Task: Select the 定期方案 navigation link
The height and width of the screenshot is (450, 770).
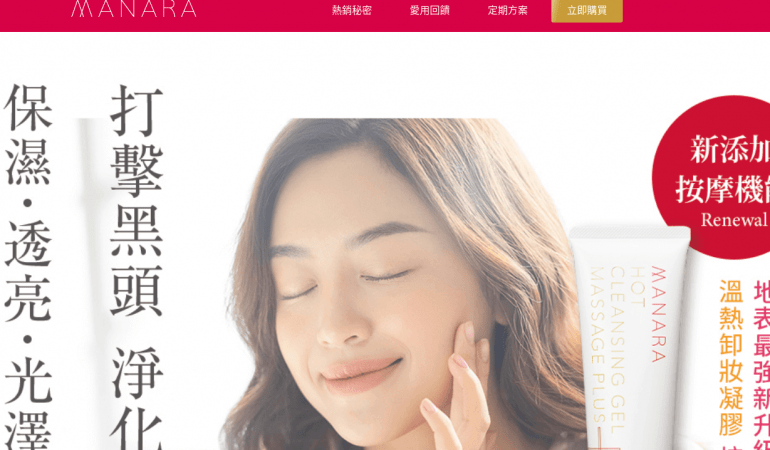Action: pos(508,11)
